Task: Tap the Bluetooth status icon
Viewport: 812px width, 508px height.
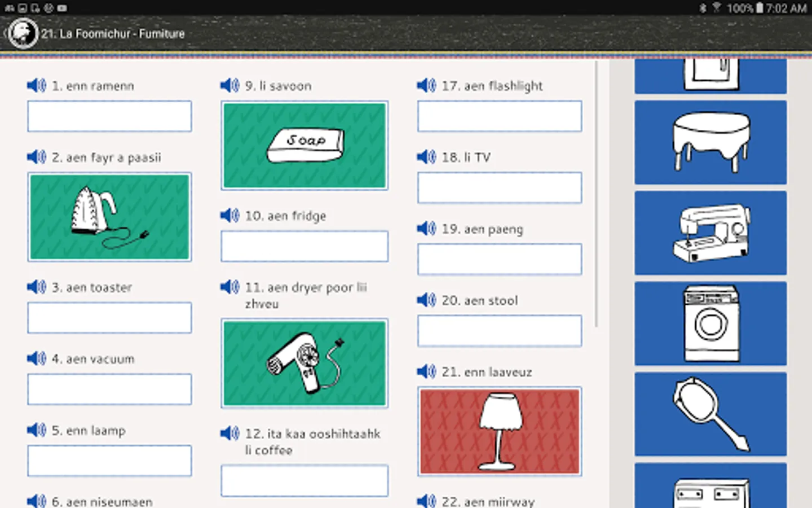Action: pyautogui.click(x=703, y=8)
